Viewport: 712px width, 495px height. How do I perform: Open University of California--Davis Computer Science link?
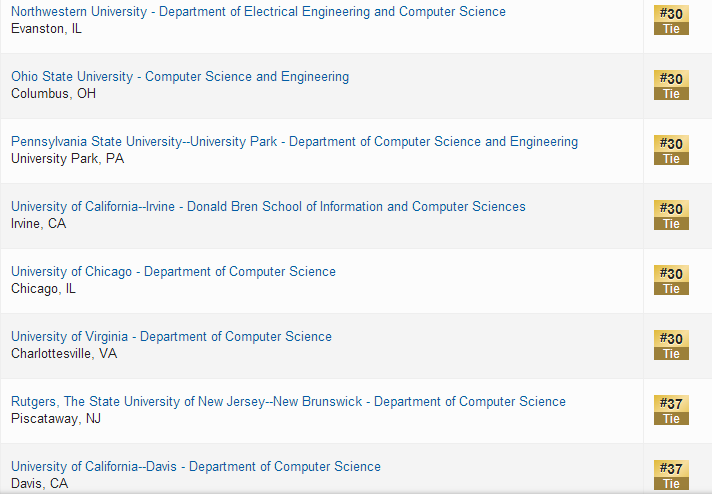coord(196,467)
